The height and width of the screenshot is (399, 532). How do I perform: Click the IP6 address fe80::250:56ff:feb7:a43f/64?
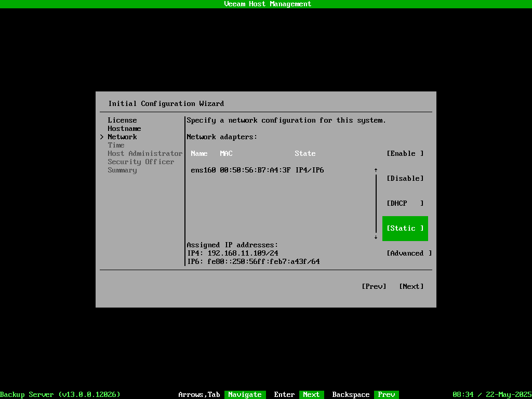(x=263, y=262)
